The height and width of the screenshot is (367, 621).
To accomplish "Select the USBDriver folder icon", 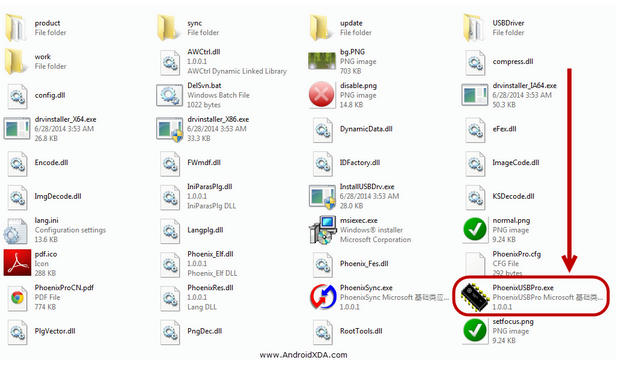I will pyautogui.click(x=474, y=27).
